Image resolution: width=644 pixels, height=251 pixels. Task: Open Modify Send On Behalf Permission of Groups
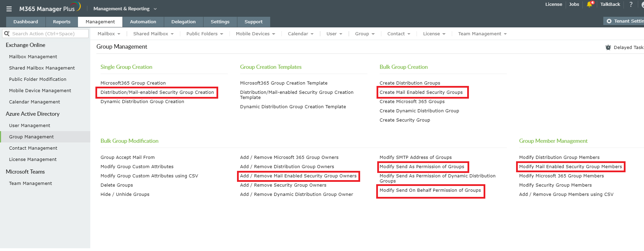click(430, 190)
